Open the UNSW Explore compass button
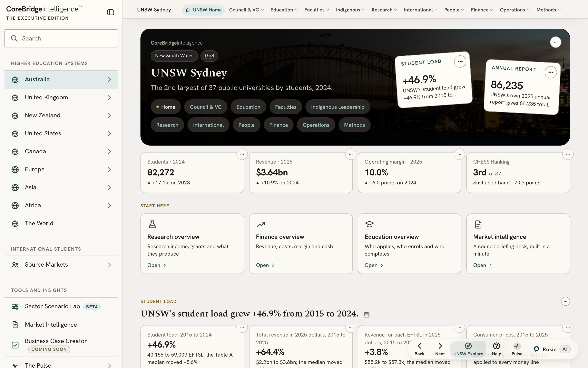 (x=468, y=349)
